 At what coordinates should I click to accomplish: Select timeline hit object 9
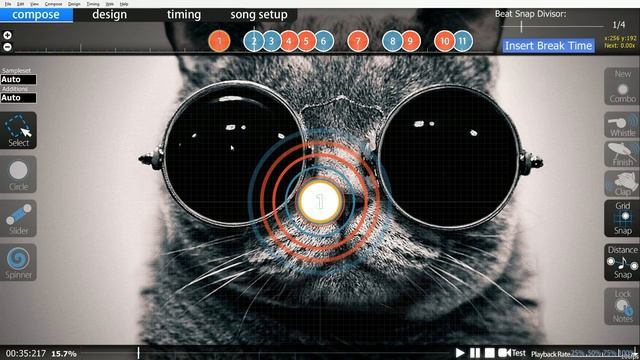click(x=410, y=41)
